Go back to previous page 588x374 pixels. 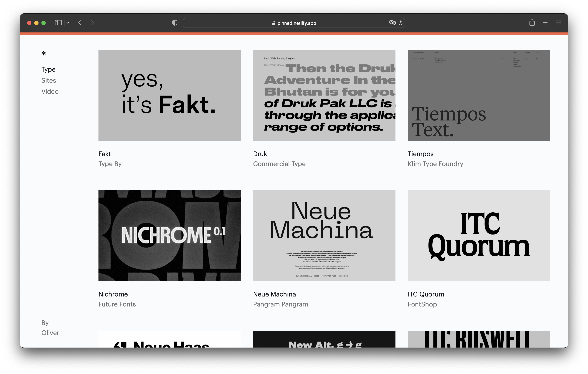pyautogui.click(x=80, y=23)
